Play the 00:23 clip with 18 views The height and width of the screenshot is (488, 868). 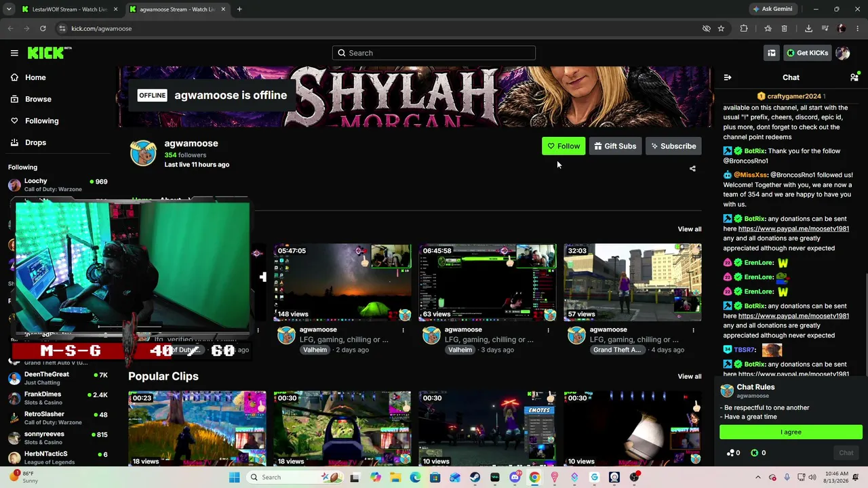(x=197, y=428)
